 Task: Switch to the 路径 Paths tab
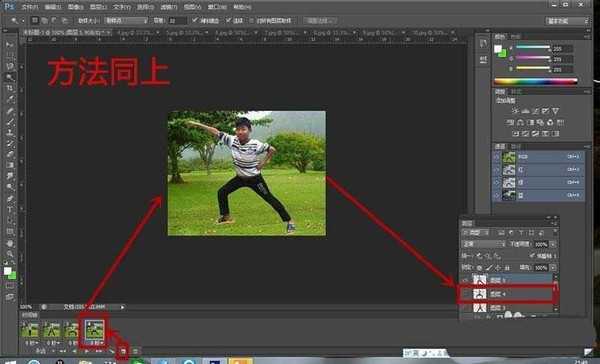tap(516, 146)
